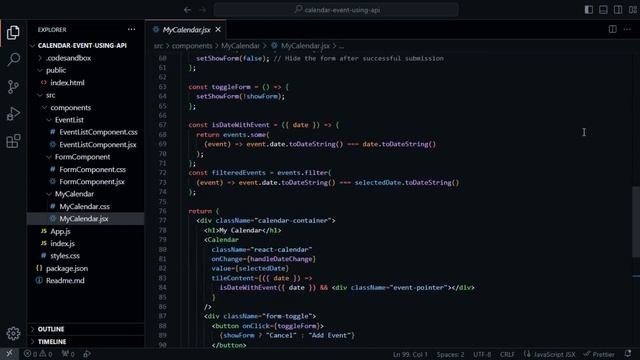Open the Manage gear menu
The width and height of the screenshot is (640, 360).
pyautogui.click(x=13, y=333)
